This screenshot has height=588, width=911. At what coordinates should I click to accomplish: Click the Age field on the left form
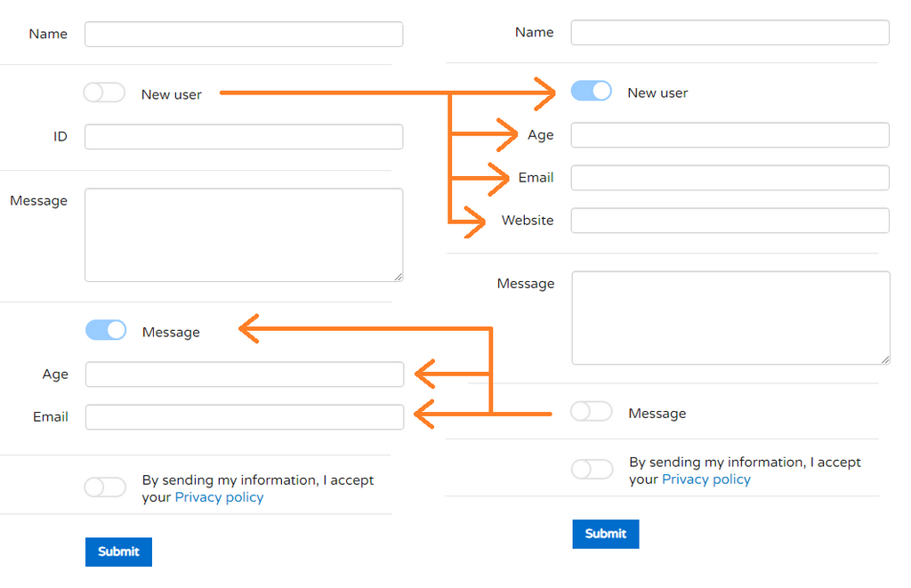coord(245,374)
